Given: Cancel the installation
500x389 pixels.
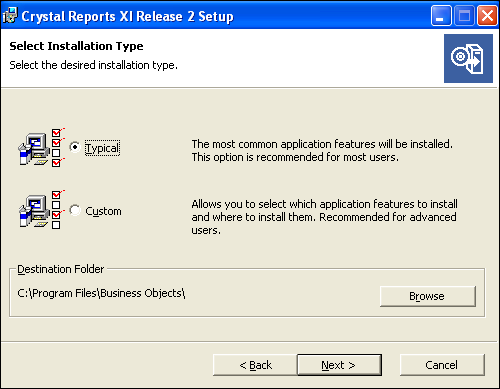Looking at the screenshot, I should [442, 365].
